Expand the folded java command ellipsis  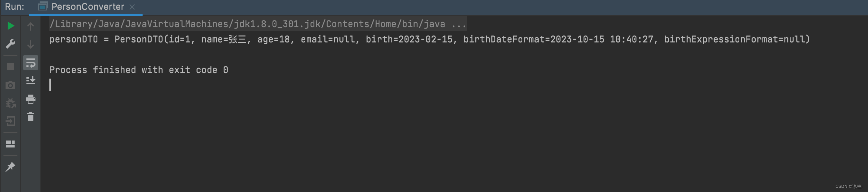(459, 24)
